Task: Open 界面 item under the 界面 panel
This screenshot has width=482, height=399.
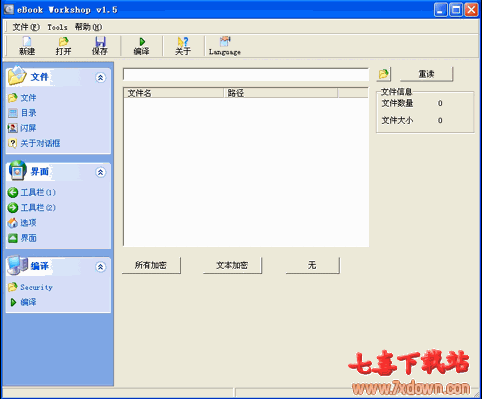Action: pos(22,238)
